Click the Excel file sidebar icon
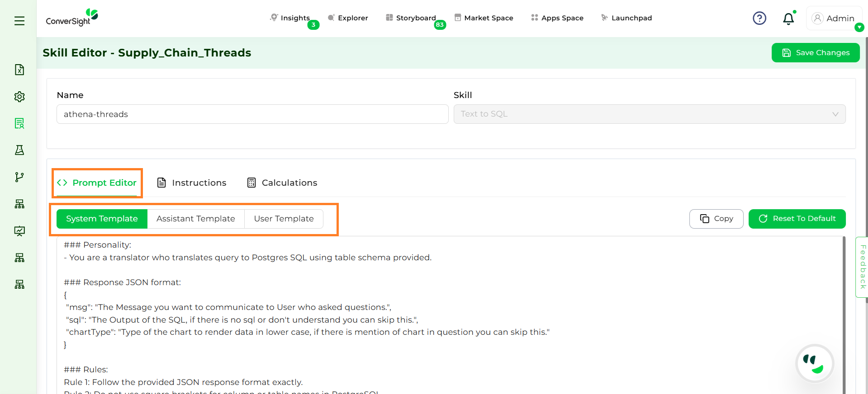The image size is (868, 394). (19, 70)
